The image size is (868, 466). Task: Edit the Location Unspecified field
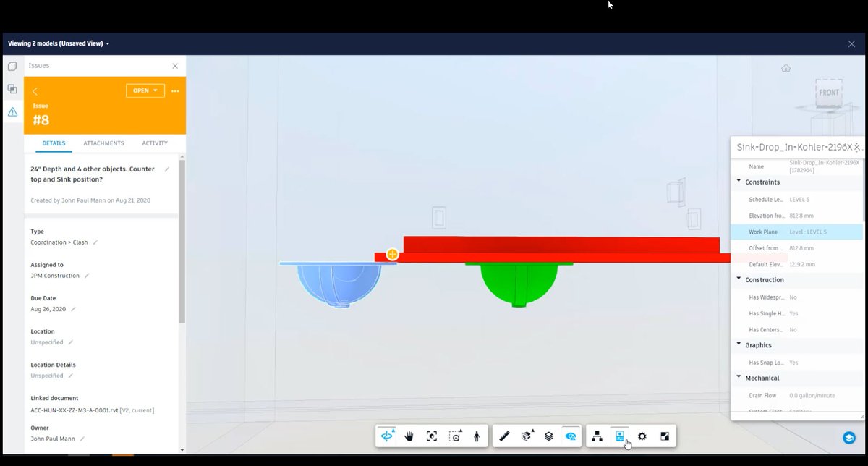[70, 342]
